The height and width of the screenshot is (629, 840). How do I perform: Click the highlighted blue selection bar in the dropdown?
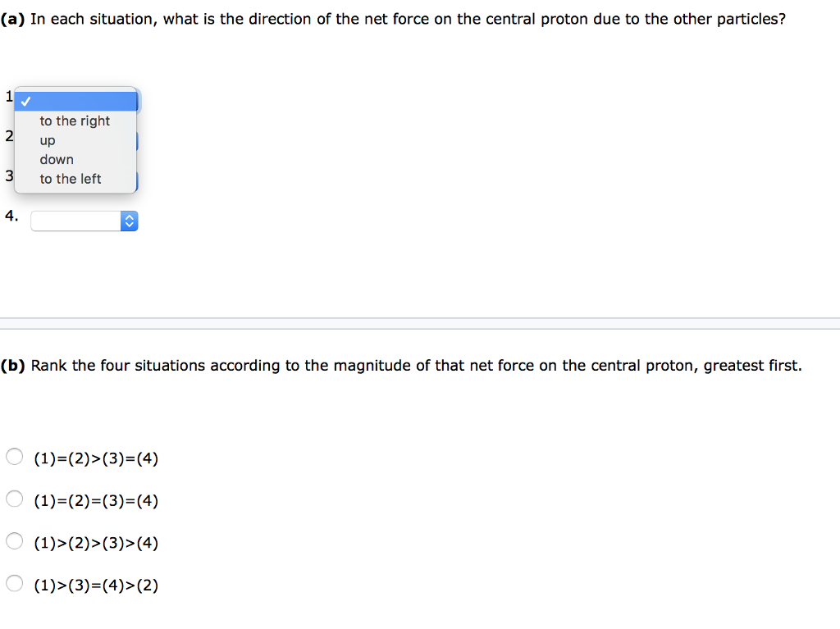(75, 101)
